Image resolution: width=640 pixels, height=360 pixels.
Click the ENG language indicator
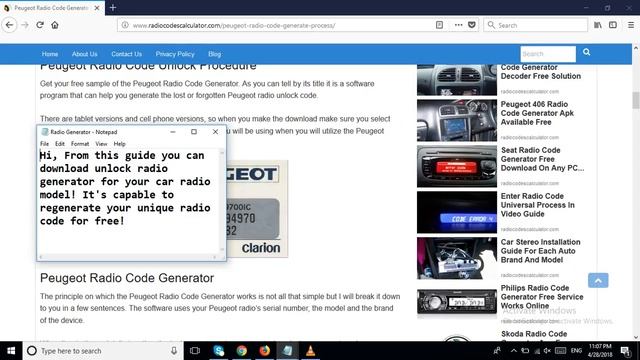(576, 351)
